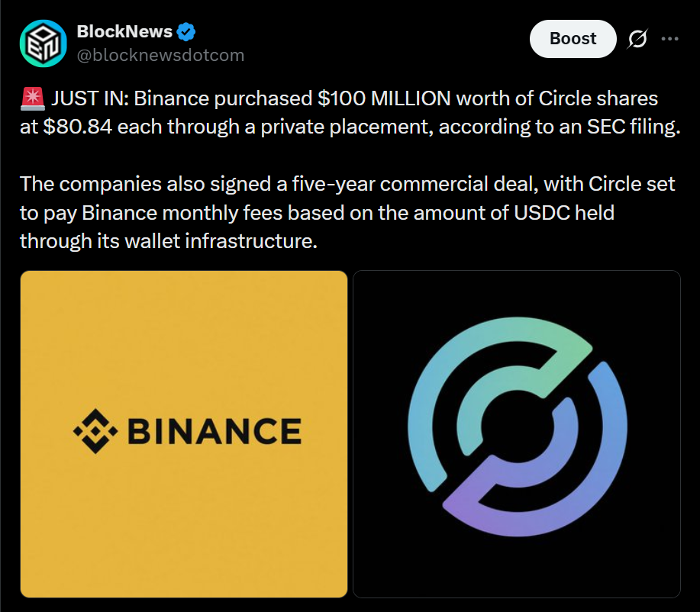
Task: Open the three-dot more options menu
Action: pyautogui.click(x=669, y=39)
